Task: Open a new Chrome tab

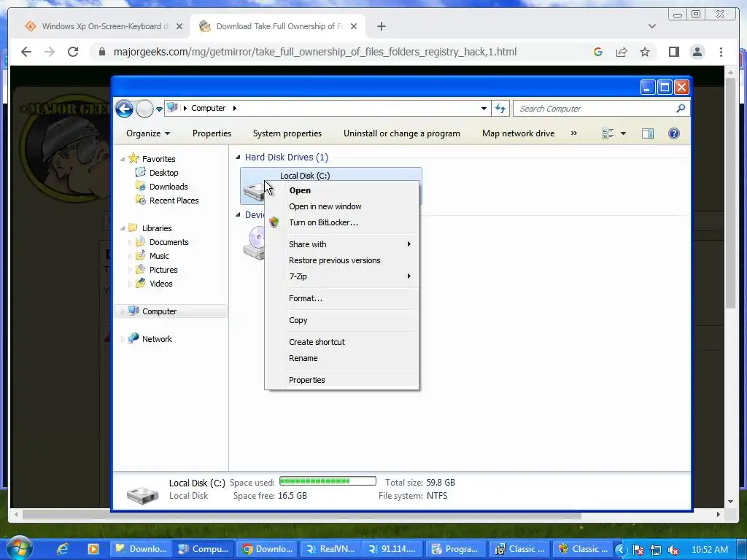Action: pyautogui.click(x=381, y=26)
